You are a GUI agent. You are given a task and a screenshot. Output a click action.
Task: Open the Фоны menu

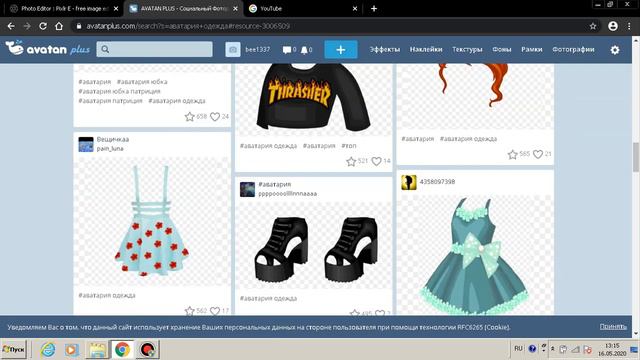[502, 49]
